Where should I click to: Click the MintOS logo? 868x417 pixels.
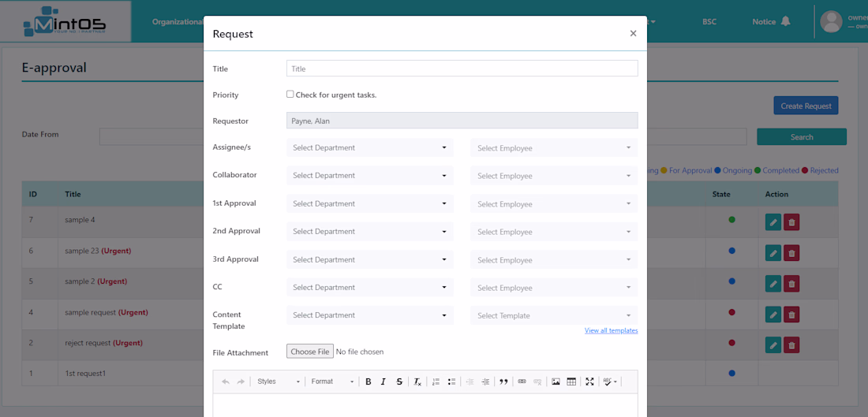point(65,21)
